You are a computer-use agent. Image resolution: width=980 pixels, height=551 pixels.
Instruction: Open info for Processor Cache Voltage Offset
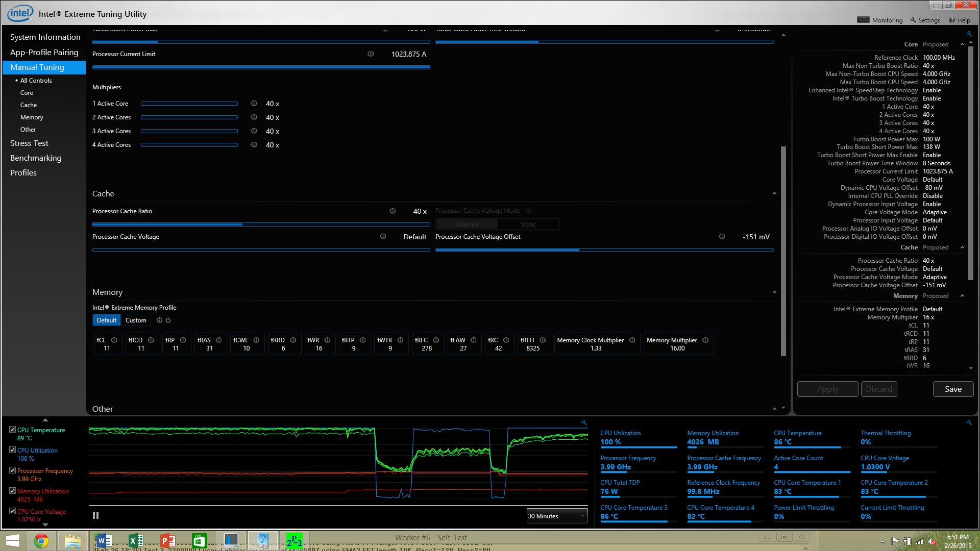(x=722, y=237)
